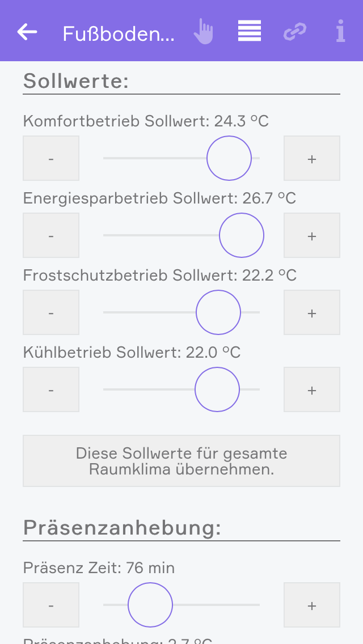Click the Präsenz Zeit slider handle
Screen dimensions: 363x644
click(x=150, y=605)
